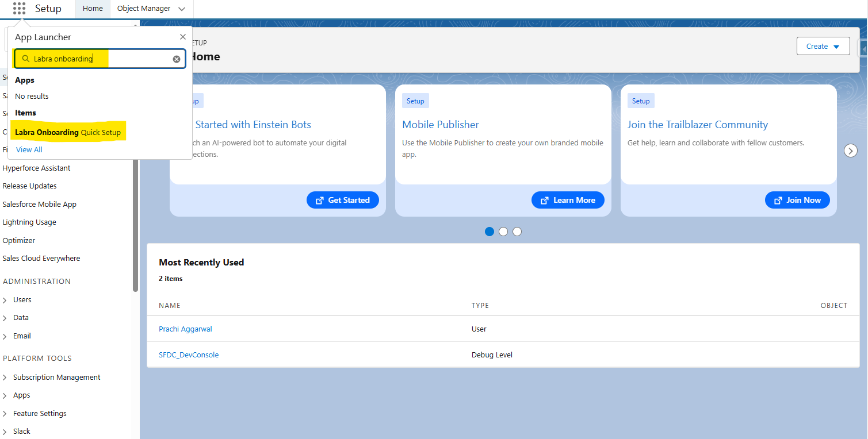Click the search magnifier icon in App Launcher
Image resolution: width=868 pixels, height=439 pixels.
(25, 59)
